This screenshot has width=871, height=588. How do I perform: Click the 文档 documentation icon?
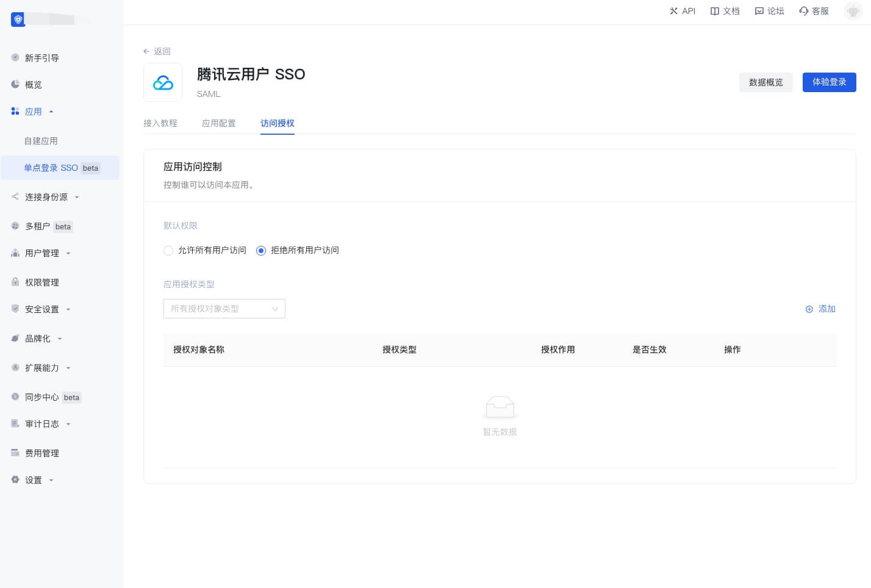click(x=714, y=11)
